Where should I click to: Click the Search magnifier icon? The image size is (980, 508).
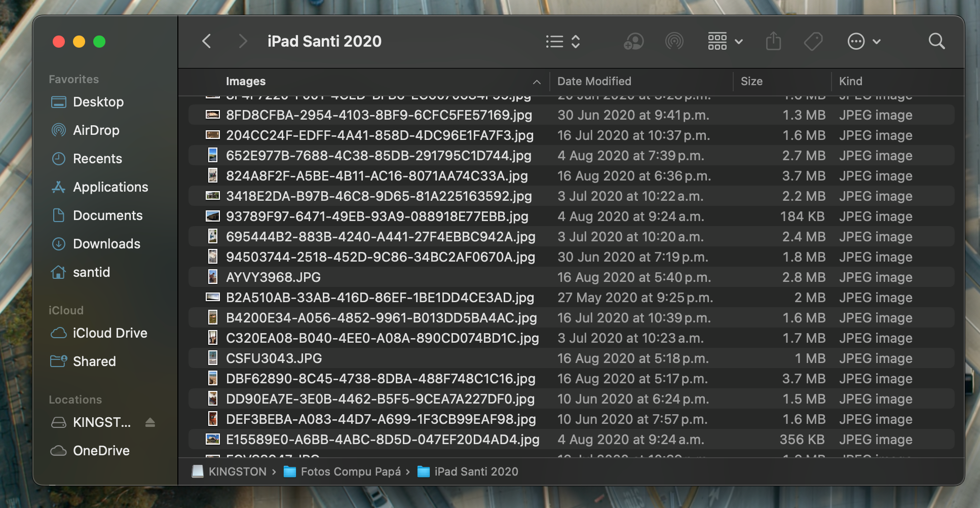click(x=936, y=41)
